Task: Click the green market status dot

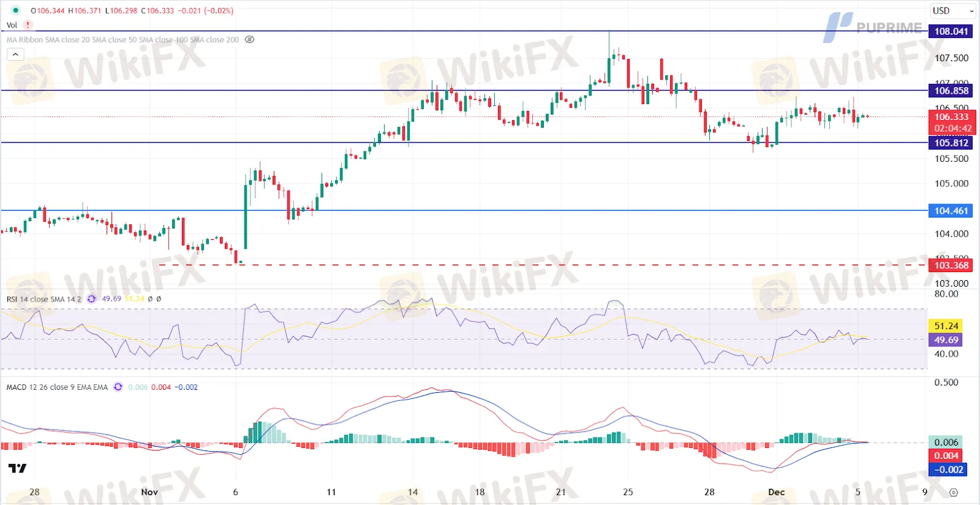Action: pyautogui.click(x=16, y=10)
